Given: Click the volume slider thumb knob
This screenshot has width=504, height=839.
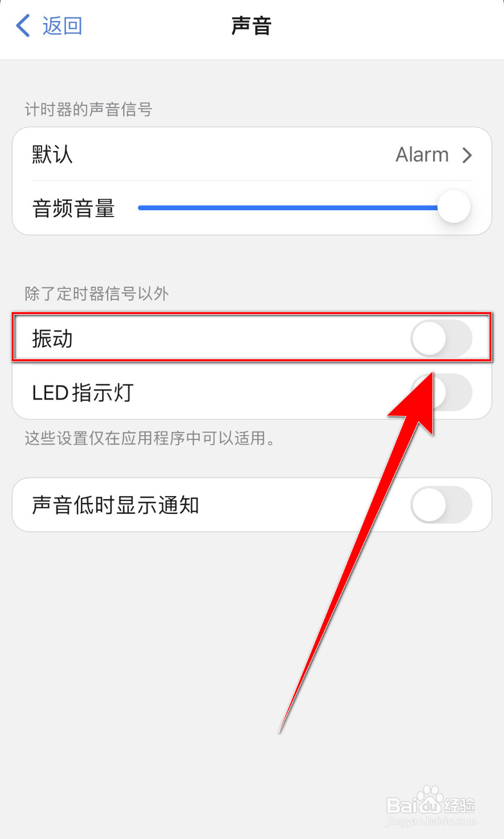Looking at the screenshot, I should click(454, 207).
